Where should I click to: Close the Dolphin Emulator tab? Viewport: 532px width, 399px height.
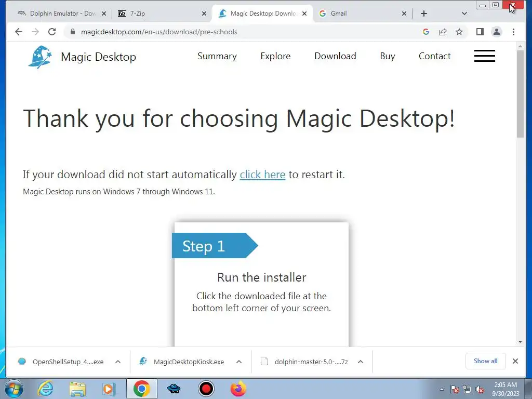104,14
